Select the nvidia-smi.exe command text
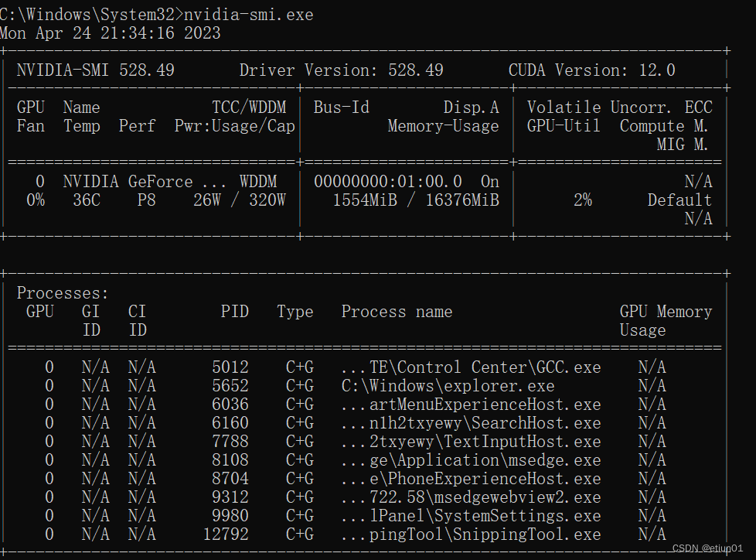Image resolution: width=756 pixels, height=560 pixels. click(240, 13)
